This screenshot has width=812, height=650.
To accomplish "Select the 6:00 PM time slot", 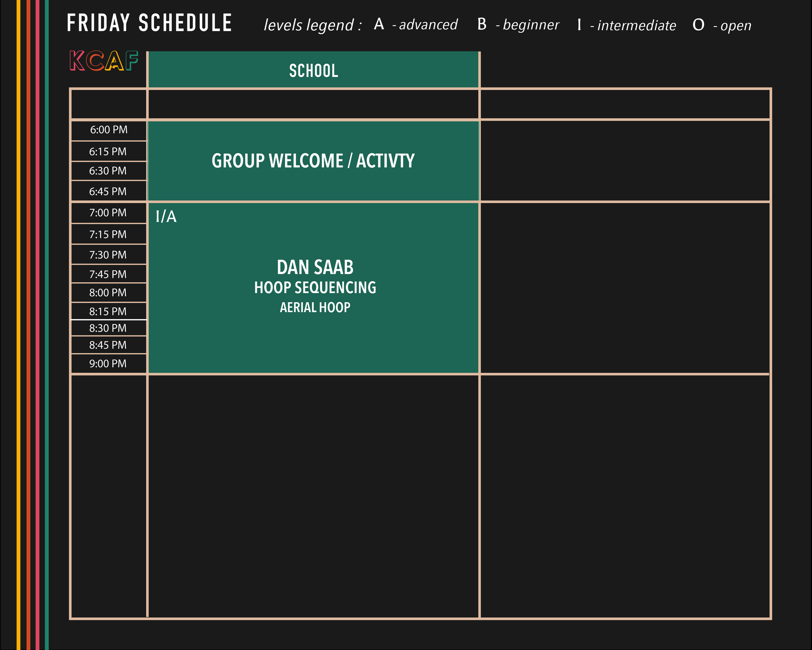I will point(108,130).
